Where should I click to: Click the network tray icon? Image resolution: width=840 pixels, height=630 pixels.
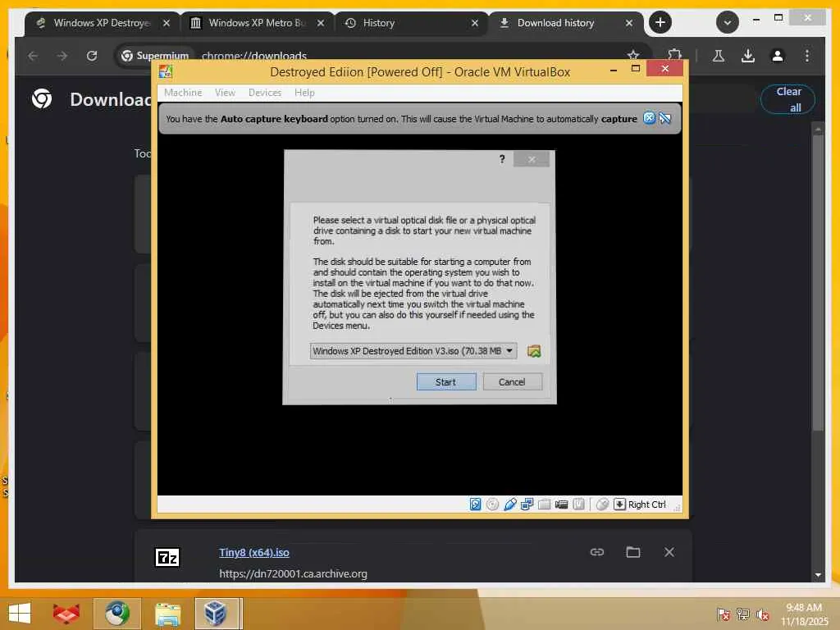pyautogui.click(x=742, y=614)
